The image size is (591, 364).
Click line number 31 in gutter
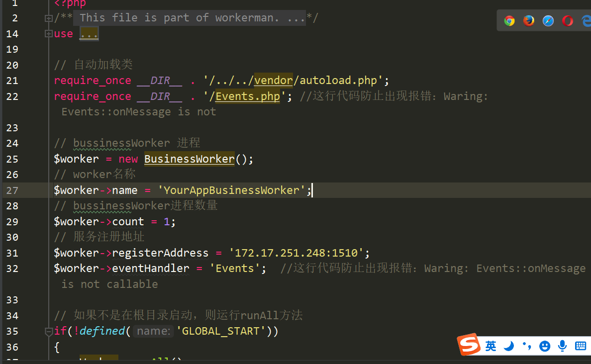12,253
